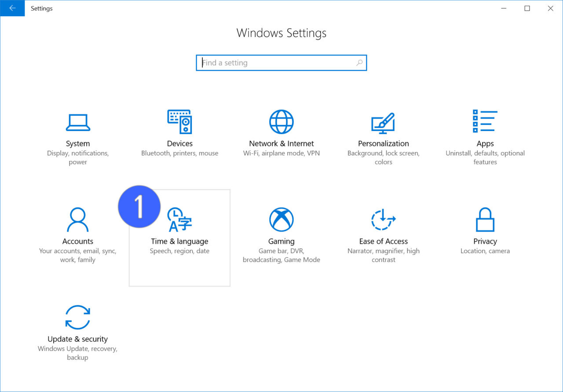The height and width of the screenshot is (392, 563).
Task: Click 'Display, notifications, power' description
Action: pos(78,157)
